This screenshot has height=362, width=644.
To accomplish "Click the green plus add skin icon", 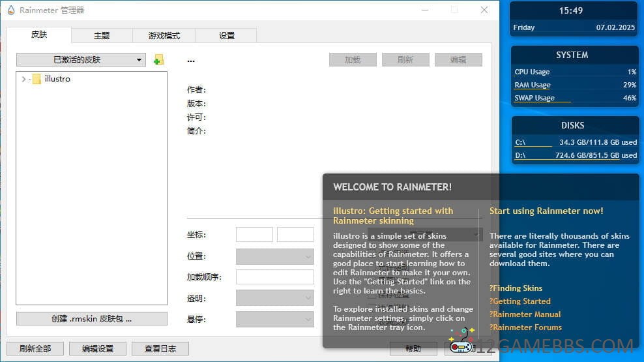I will [x=158, y=60].
